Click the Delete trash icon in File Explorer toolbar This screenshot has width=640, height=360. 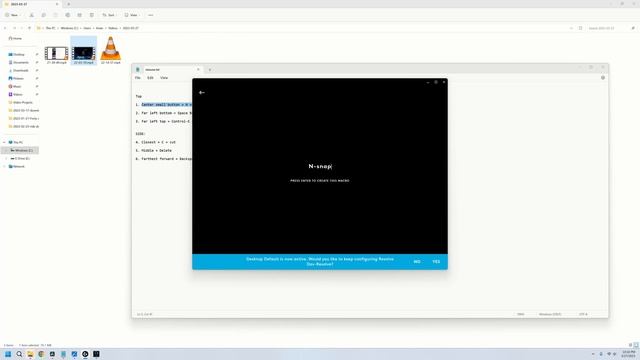(91, 15)
